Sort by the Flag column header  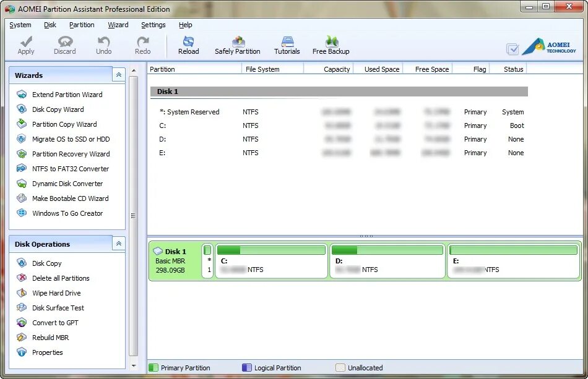click(x=471, y=69)
